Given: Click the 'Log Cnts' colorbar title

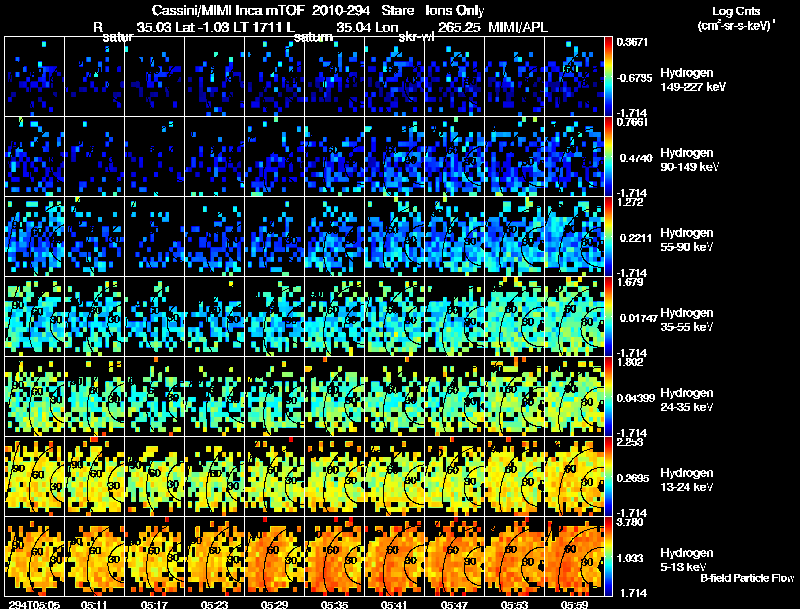Looking at the screenshot, I should (736, 11).
